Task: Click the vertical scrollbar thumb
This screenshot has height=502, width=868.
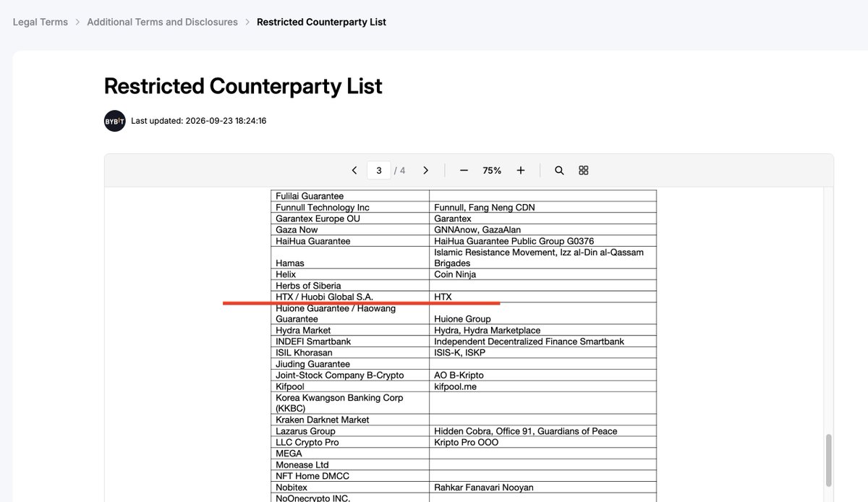Action: (x=829, y=461)
